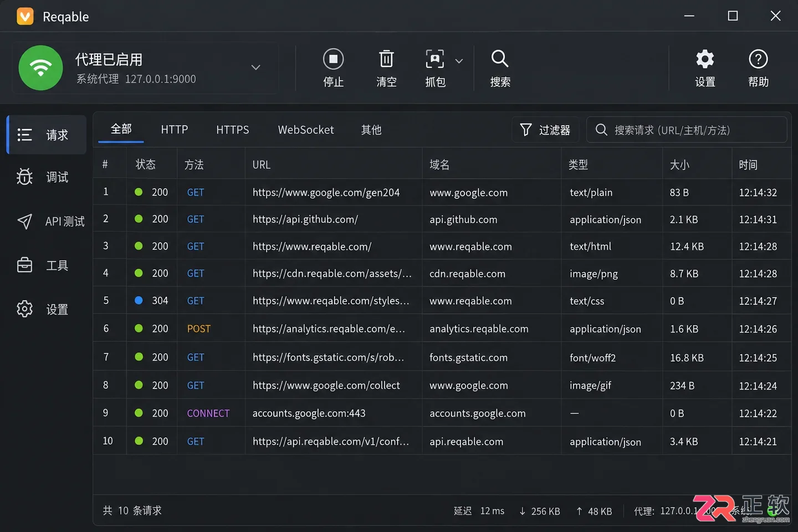The image size is (798, 532).
Task: Select the www.google.com/collect request URL
Action: 326,385
